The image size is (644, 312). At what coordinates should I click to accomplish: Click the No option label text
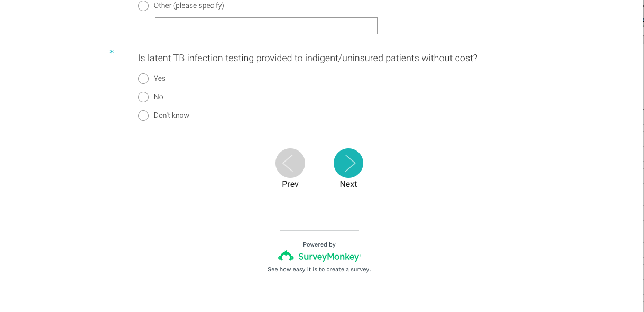point(159,97)
